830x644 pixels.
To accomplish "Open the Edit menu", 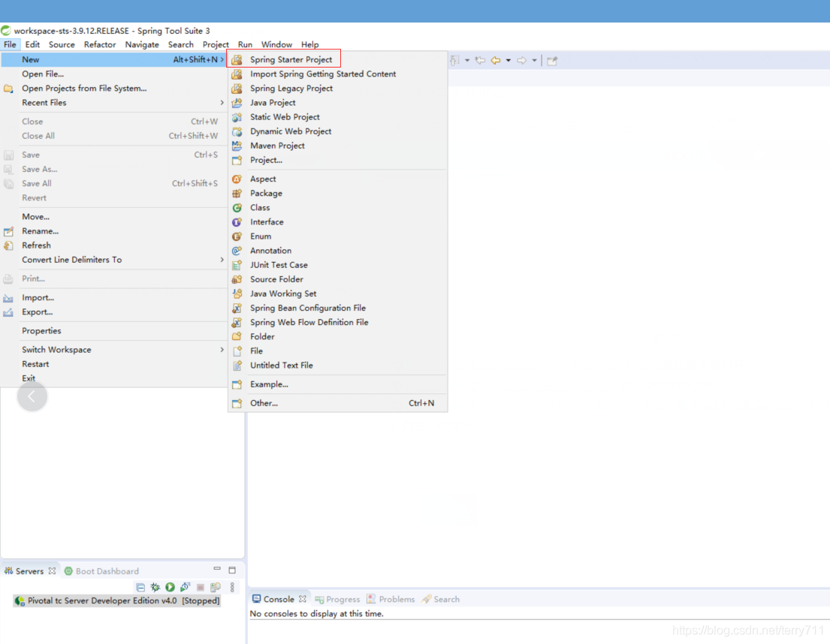I will pyautogui.click(x=32, y=44).
